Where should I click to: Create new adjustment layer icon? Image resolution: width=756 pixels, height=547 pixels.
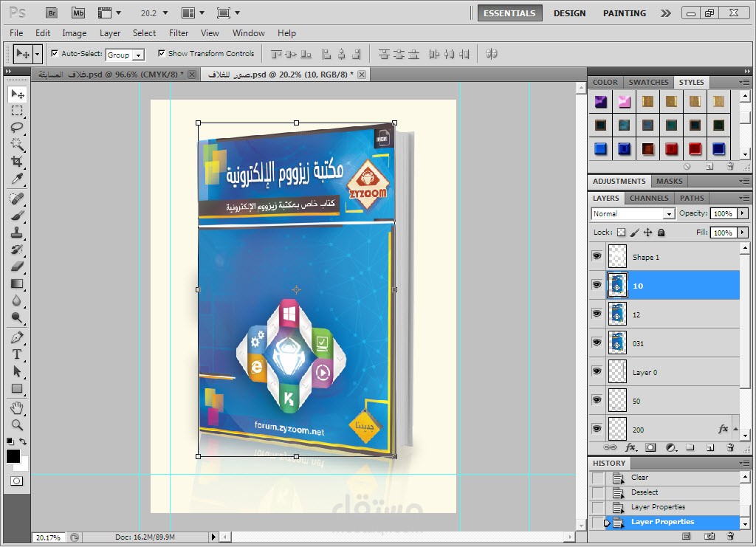(x=671, y=448)
